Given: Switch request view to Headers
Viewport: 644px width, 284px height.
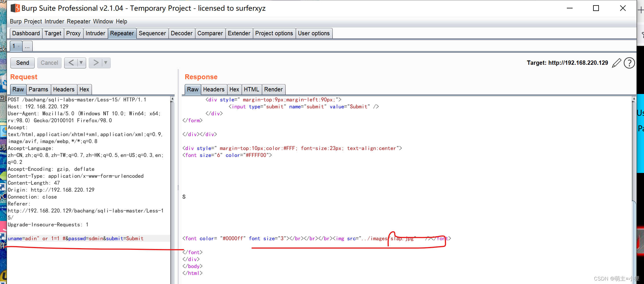Looking at the screenshot, I should pos(64,89).
